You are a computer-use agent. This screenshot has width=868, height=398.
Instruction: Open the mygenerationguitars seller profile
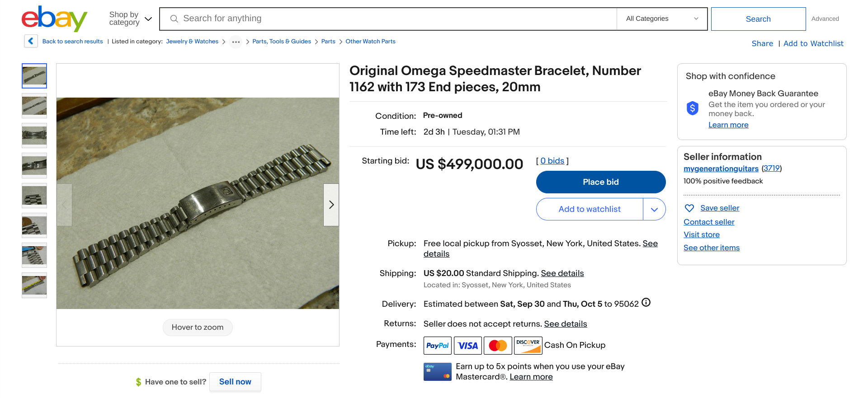click(x=721, y=169)
